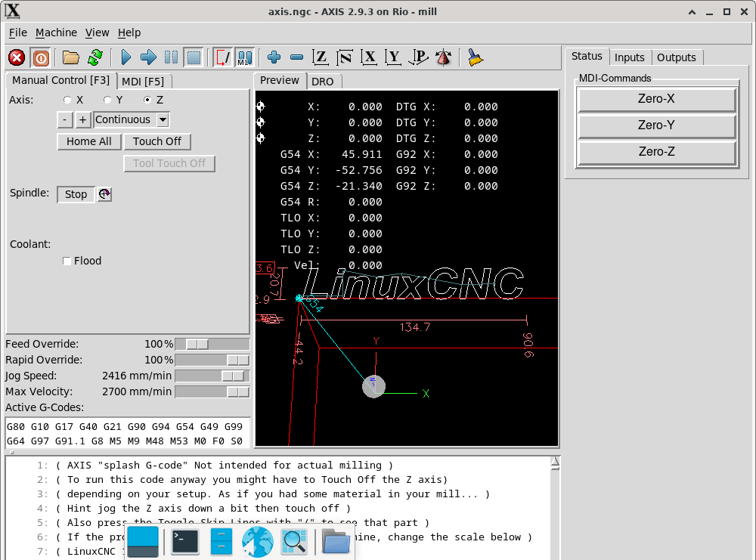The image size is (756, 560).
Task: Open the Machine menu
Action: (x=56, y=32)
